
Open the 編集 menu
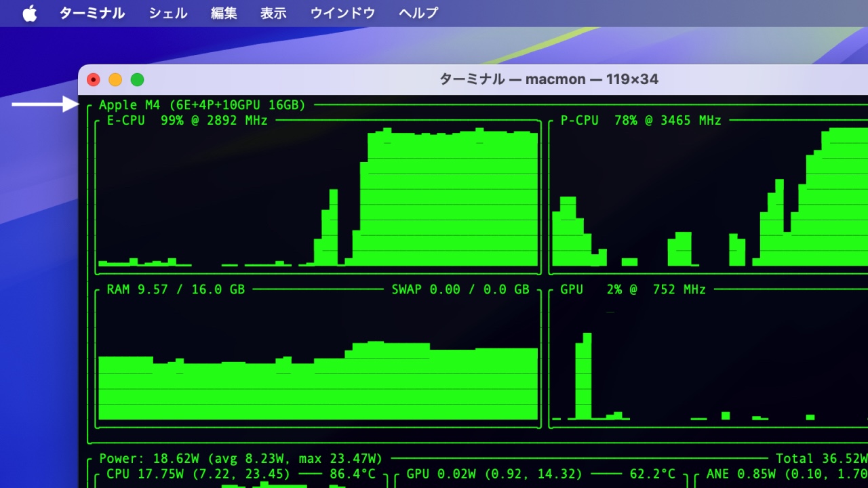coord(224,13)
